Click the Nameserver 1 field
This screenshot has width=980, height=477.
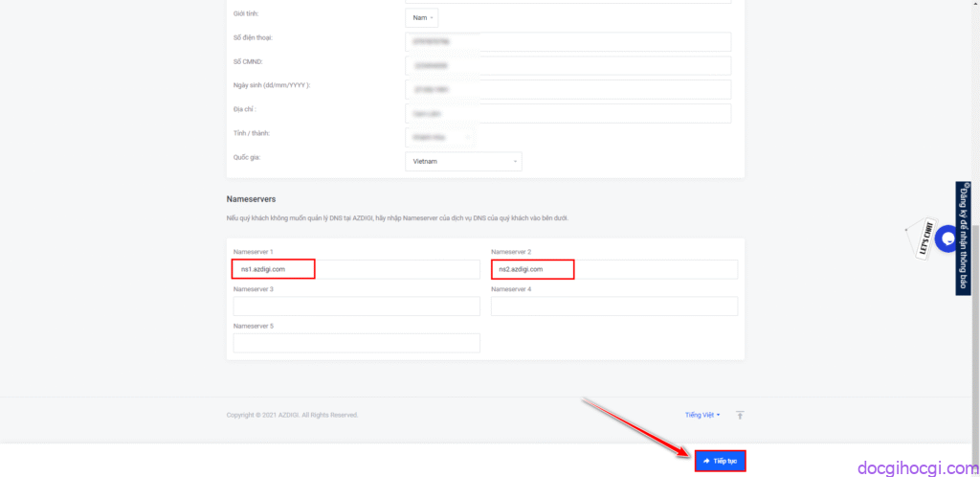pos(356,269)
